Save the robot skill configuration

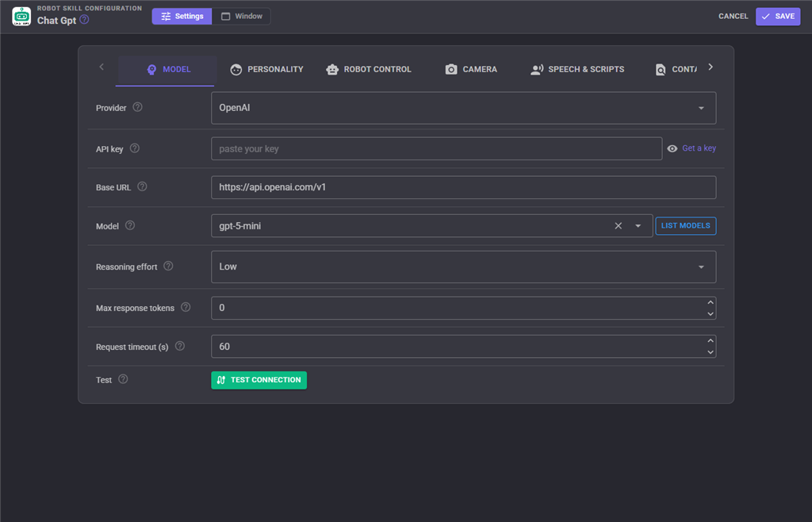tap(778, 17)
